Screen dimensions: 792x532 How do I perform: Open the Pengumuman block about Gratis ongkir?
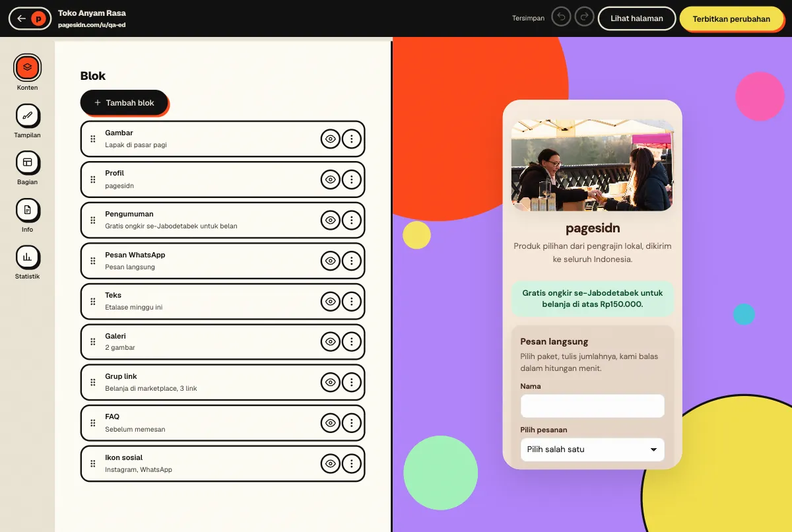pos(222,220)
